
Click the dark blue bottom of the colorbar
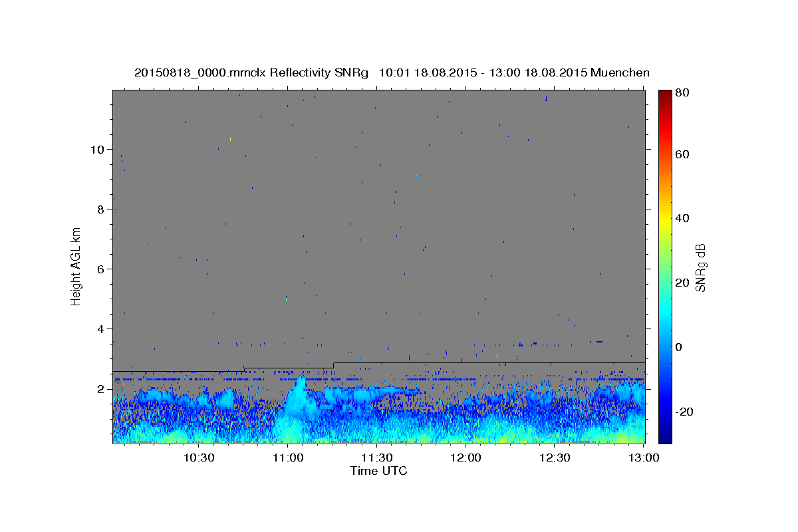665,436
